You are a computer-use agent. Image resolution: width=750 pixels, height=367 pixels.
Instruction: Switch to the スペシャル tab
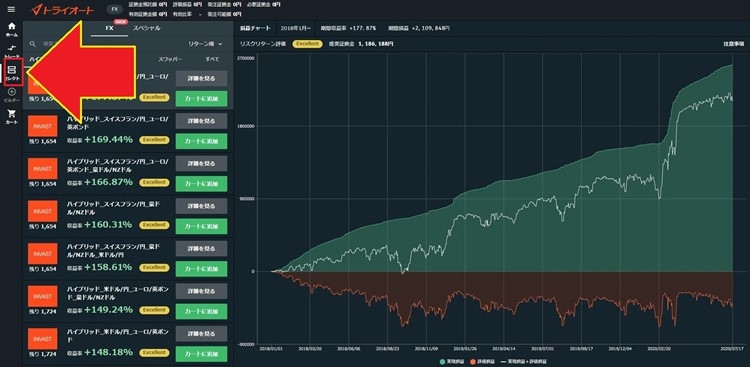coord(147,29)
